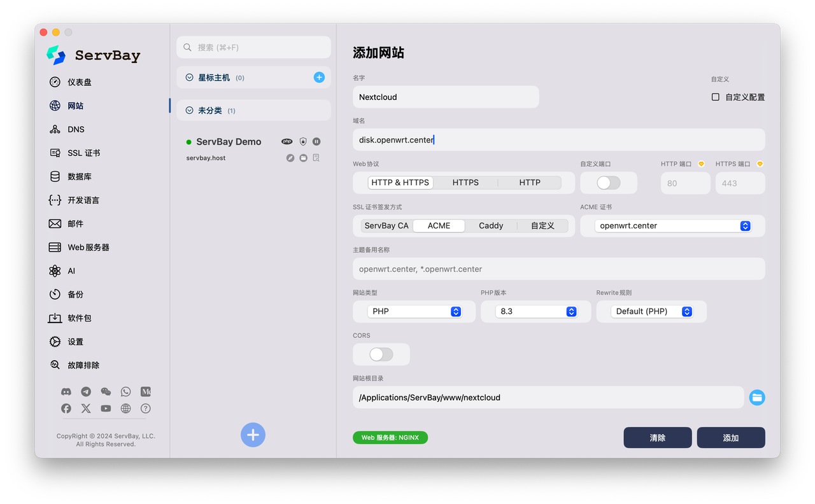Collapse the 未分类 group
The image size is (815, 504).
click(189, 111)
